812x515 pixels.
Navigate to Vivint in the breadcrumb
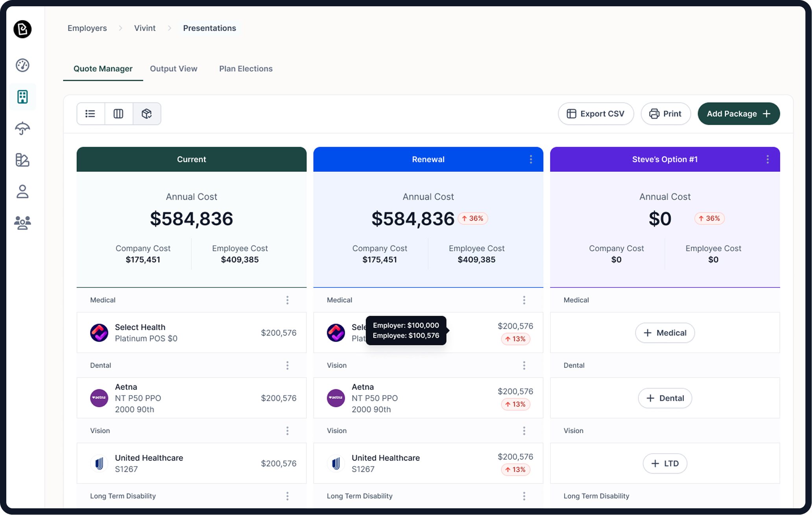pos(144,28)
